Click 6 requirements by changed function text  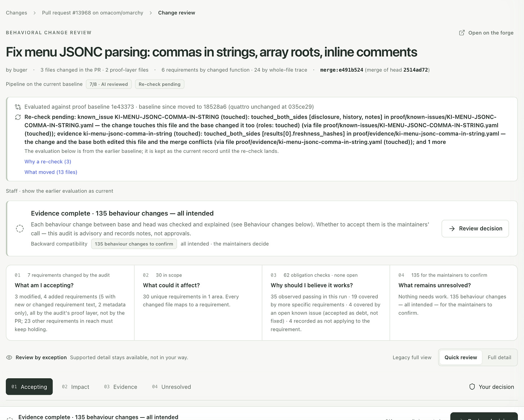[x=205, y=70]
